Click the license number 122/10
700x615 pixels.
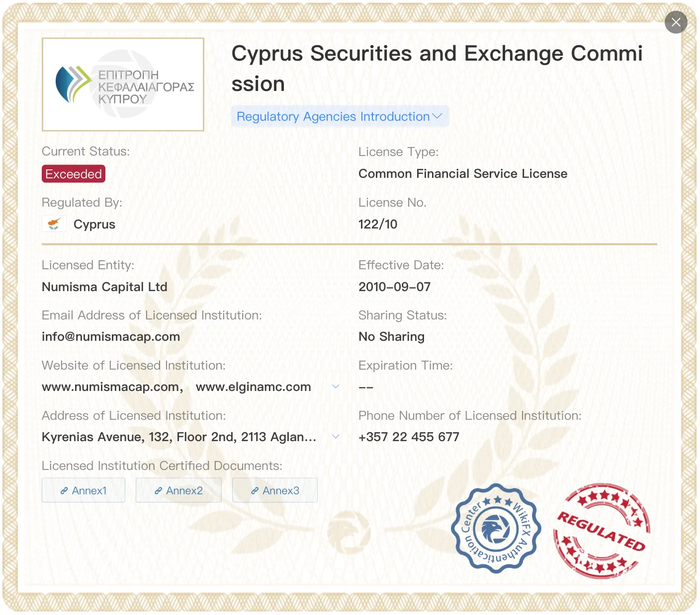(378, 224)
